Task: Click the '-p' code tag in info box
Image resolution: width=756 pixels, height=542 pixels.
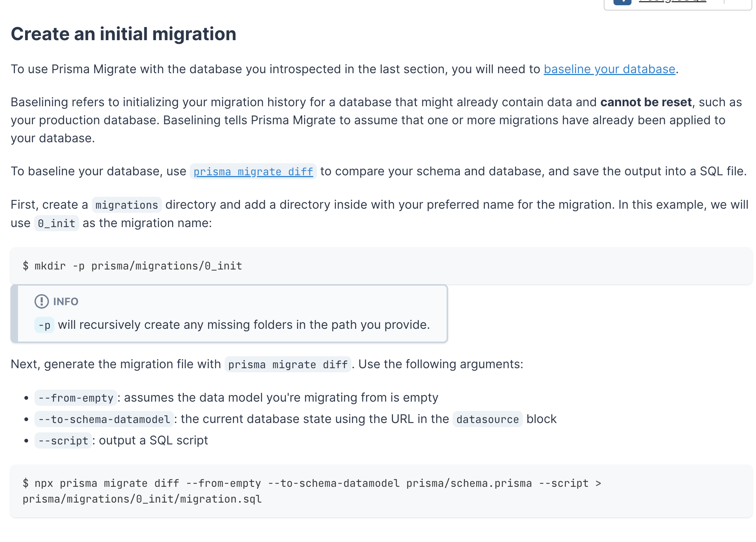Action: click(x=45, y=325)
